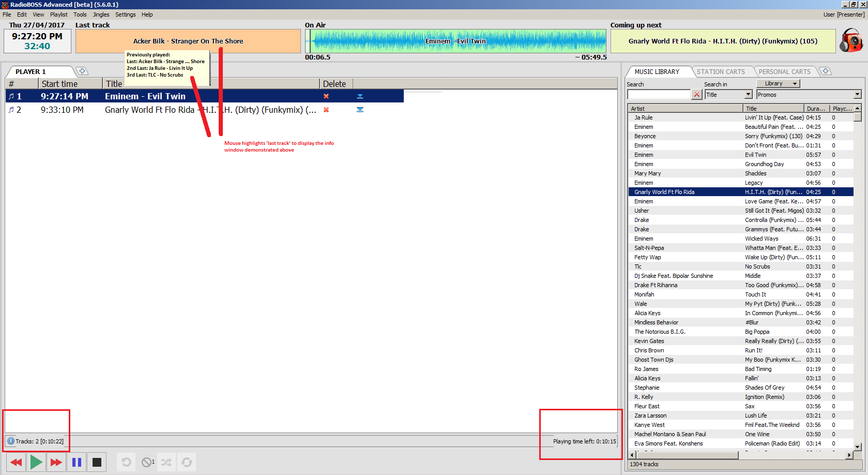Click the music note icon on playlist row 1

point(11,96)
